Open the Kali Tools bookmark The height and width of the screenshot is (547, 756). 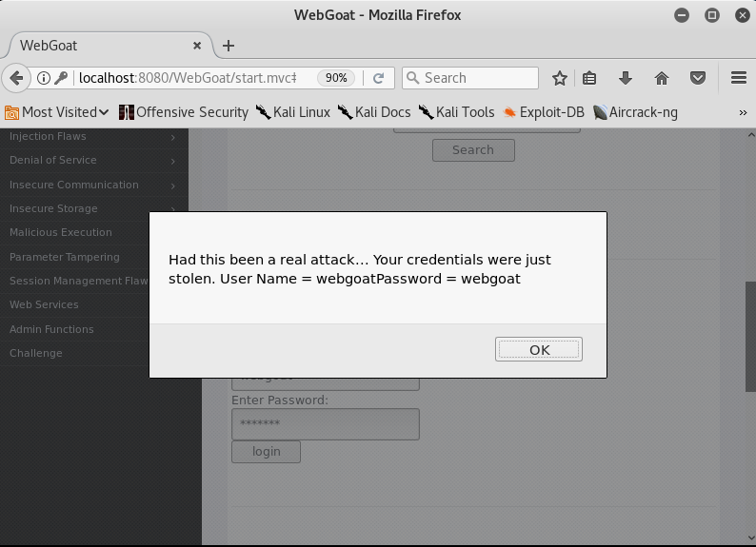click(456, 112)
